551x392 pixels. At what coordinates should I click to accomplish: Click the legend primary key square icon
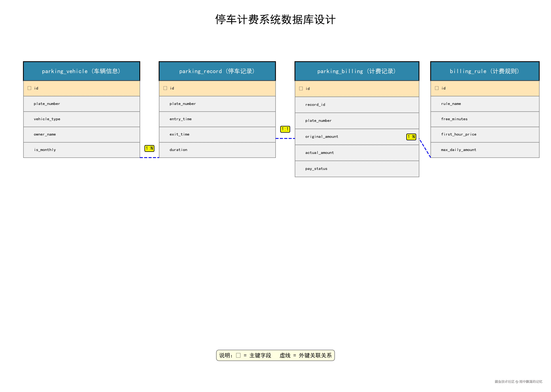[x=238, y=355]
